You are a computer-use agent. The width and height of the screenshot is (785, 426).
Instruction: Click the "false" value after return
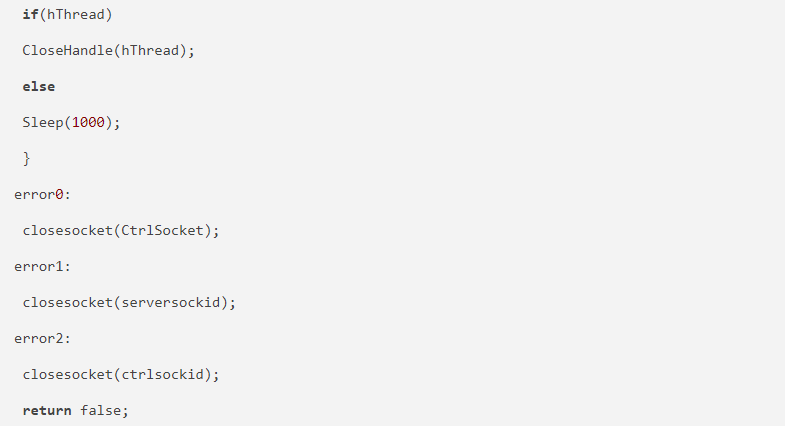coord(101,410)
